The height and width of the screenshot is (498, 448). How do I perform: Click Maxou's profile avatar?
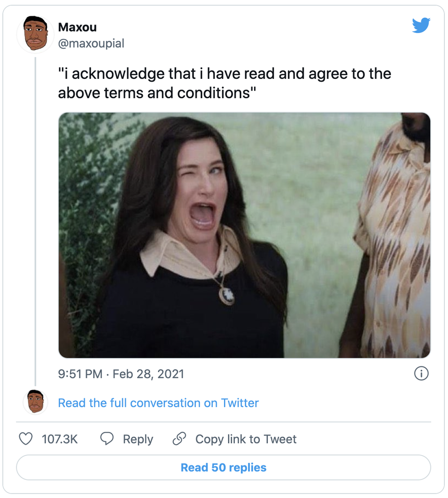pyautogui.click(x=35, y=34)
